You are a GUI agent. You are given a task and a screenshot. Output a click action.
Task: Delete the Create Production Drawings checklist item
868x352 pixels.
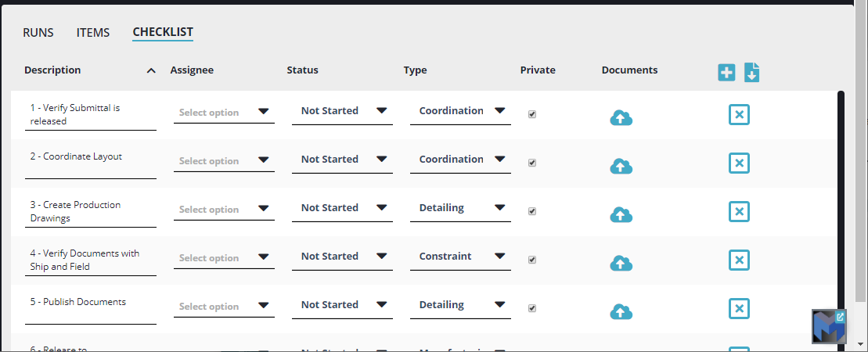pyautogui.click(x=739, y=212)
